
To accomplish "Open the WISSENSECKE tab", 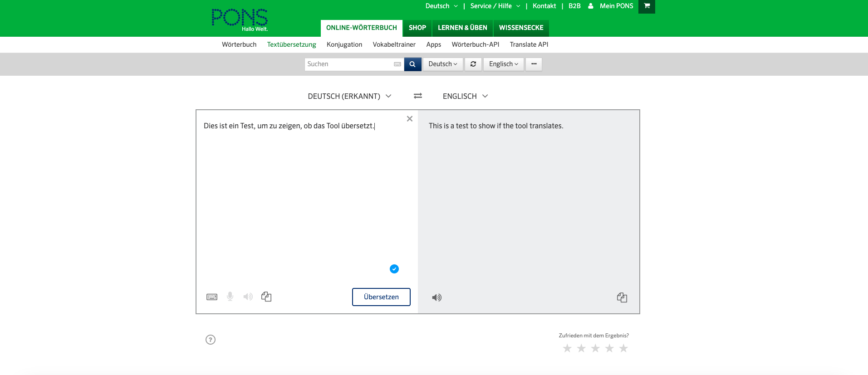I will point(521,28).
